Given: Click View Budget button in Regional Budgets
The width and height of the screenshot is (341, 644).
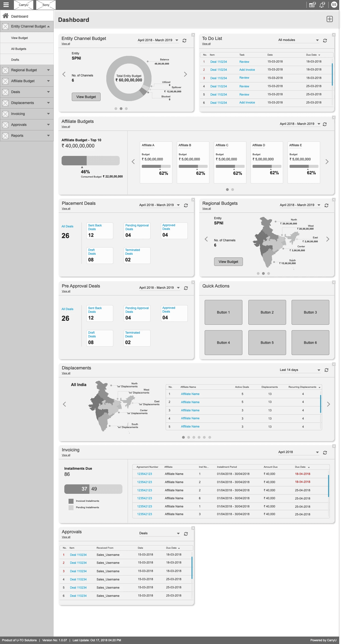Looking at the screenshot, I should click(x=228, y=262).
